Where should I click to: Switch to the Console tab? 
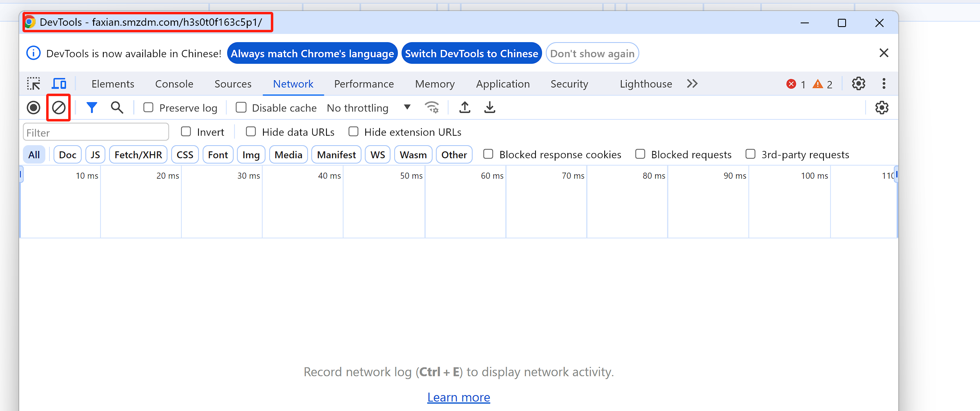pos(174,84)
